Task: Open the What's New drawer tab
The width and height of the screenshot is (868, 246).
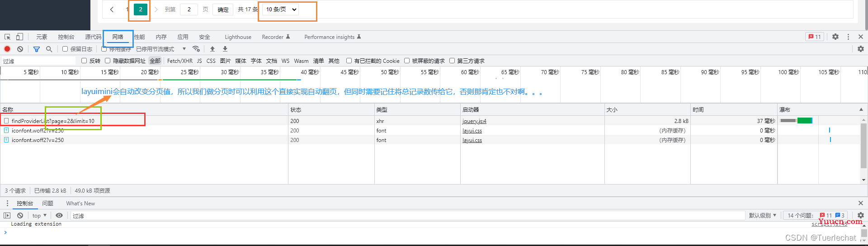Action: coord(80,203)
